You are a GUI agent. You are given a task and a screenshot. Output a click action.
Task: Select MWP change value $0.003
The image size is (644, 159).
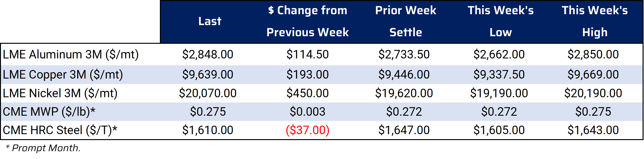coord(307,112)
